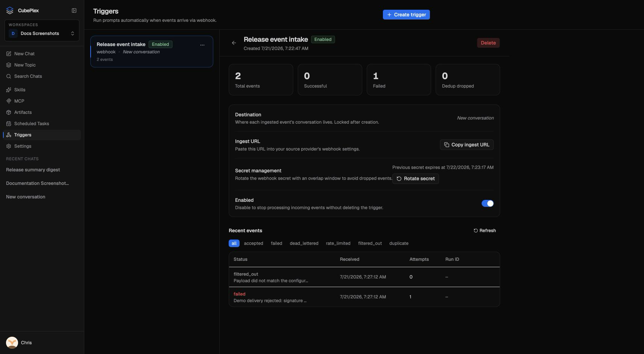Click the Status column header
Screen dimensions: 644x354
[240, 259]
